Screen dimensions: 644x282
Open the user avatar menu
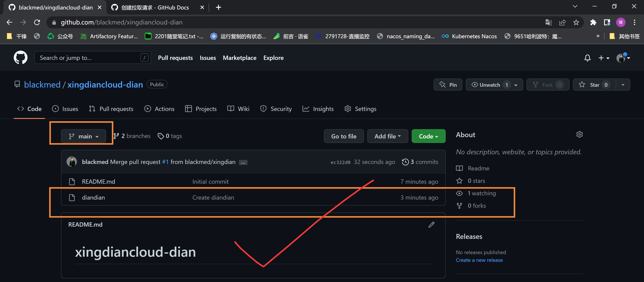[x=623, y=58]
